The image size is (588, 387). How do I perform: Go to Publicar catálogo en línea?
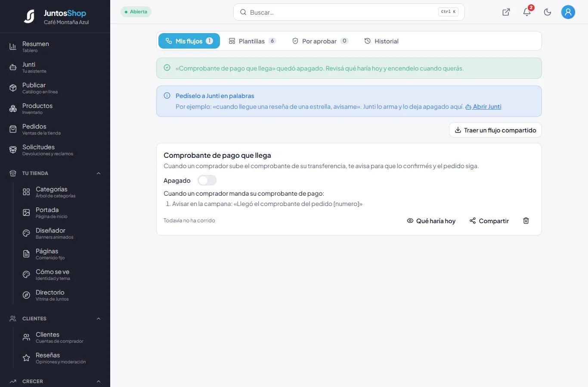click(x=55, y=88)
